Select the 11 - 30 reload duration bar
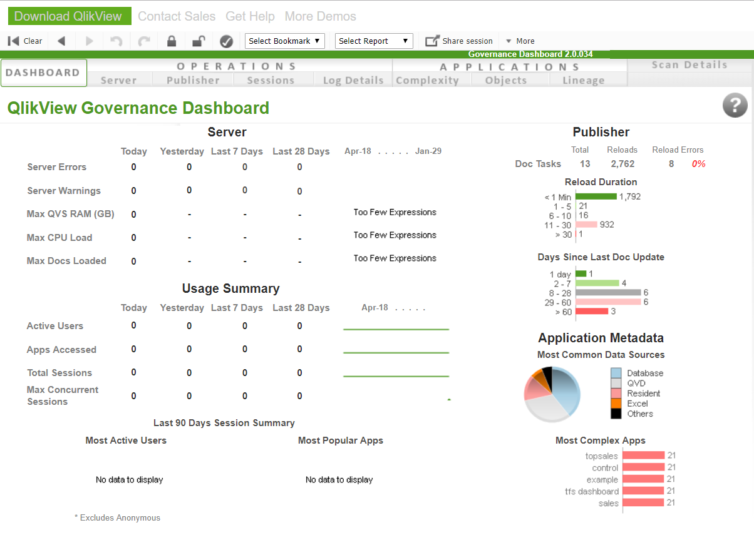 [586, 225]
